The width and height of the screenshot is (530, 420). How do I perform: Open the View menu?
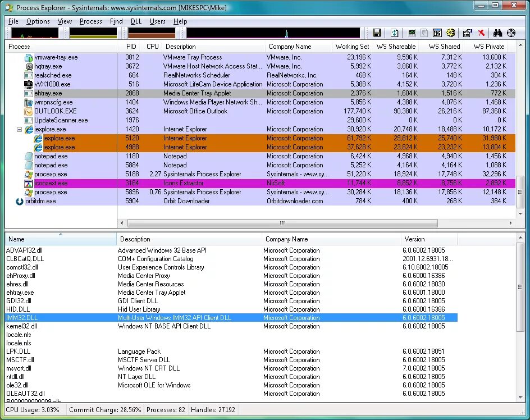coord(65,21)
